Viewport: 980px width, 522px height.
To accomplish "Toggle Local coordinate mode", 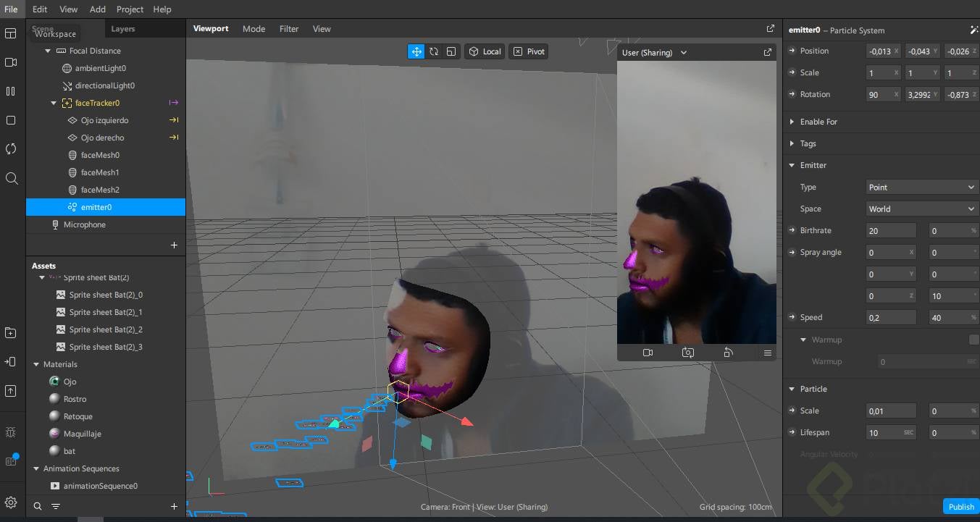I will point(485,51).
